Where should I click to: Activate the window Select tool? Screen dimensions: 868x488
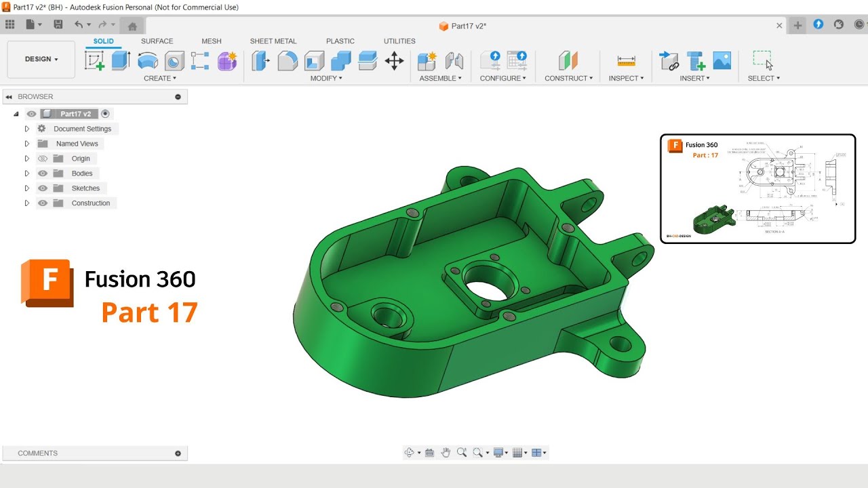[x=763, y=60]
